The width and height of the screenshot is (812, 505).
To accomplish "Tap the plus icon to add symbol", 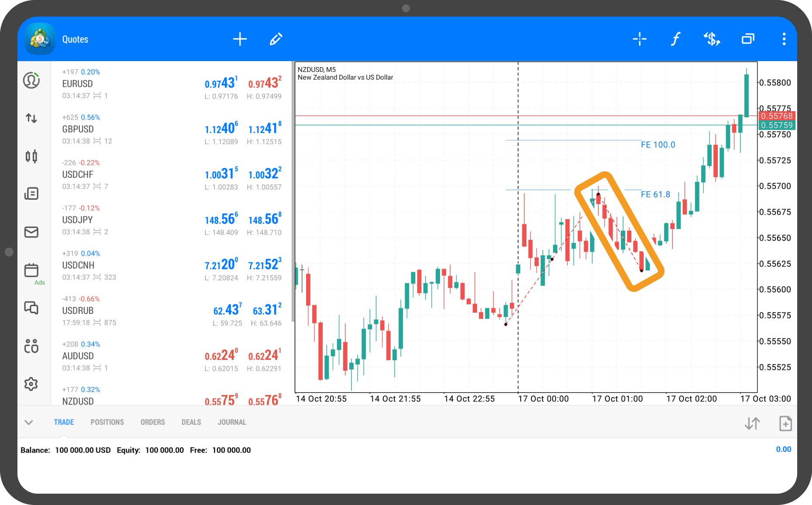I will pos(240,39).
